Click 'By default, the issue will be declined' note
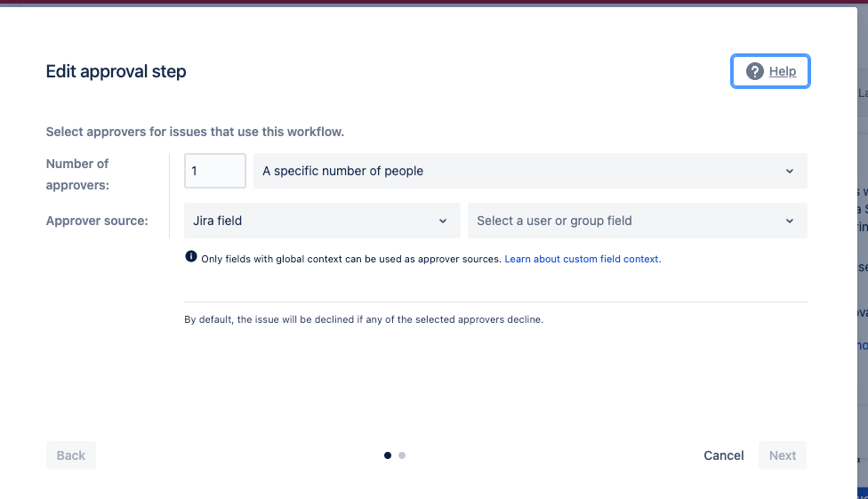 [x=364, y=319]
